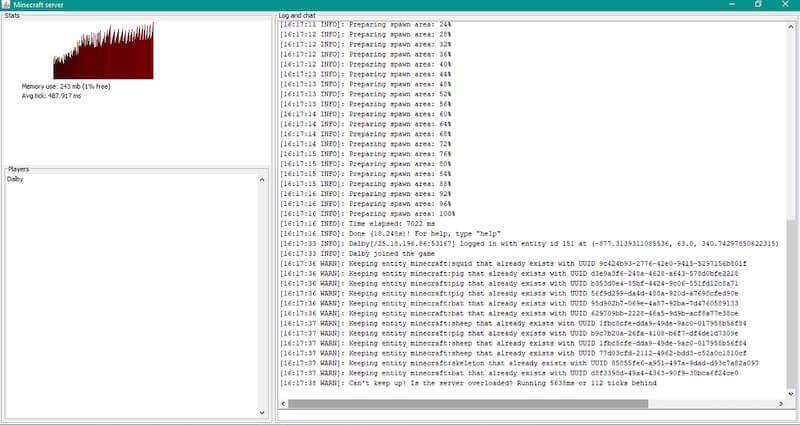Click the 'Dalby logged in with entity id' log line
Image resolution: width=800 pixels, height=425 pixels.
pos(529,244)
